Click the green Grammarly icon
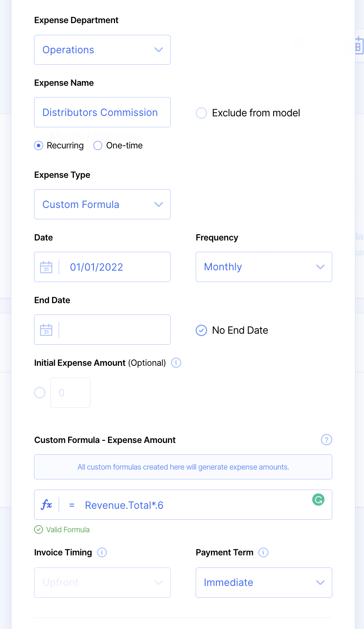This screenshot has height=629, width=364. [x=318, y=499]
